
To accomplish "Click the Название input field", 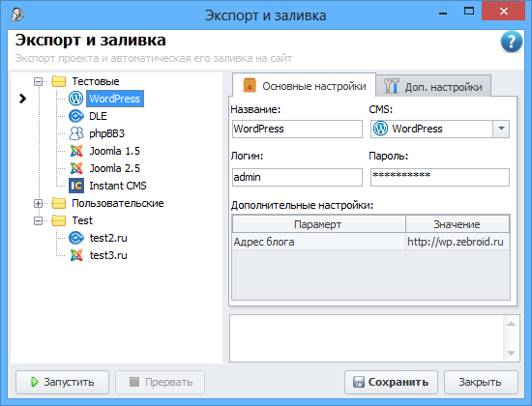I will point(297,129).
